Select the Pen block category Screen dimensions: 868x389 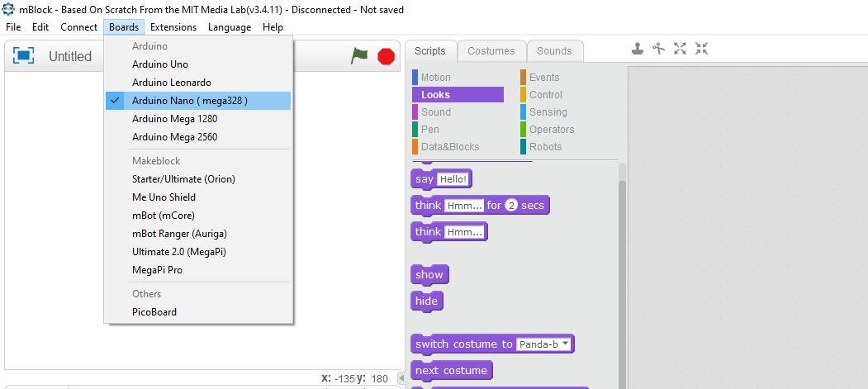(x=458, y=129)
